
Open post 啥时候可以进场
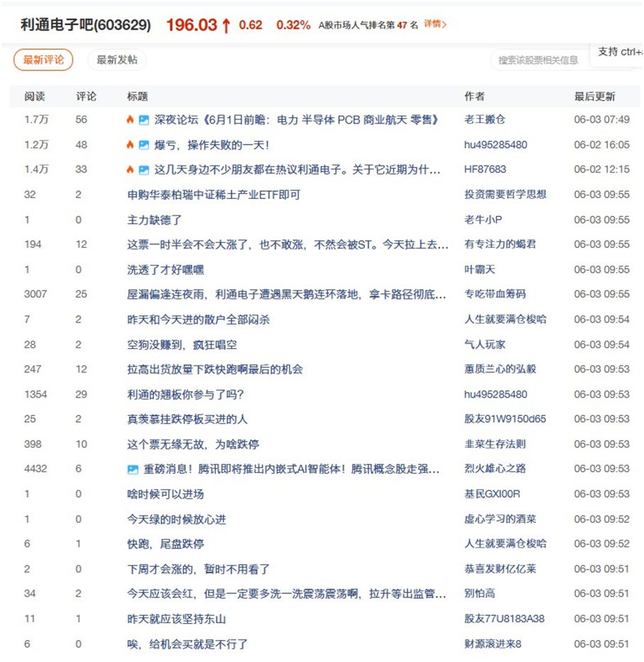165,494
